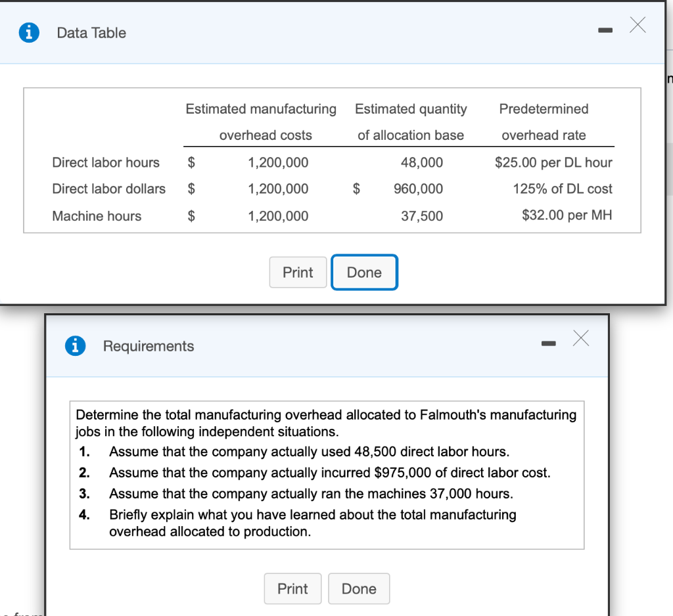Select the "Direct labor hours" row label
The width and height of the screenshot is (673, 616).
[x=106, y=162]
